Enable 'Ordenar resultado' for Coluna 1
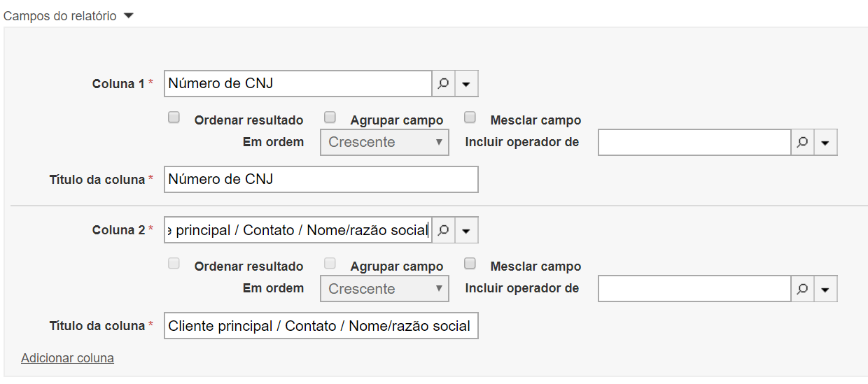 (174, 118)
